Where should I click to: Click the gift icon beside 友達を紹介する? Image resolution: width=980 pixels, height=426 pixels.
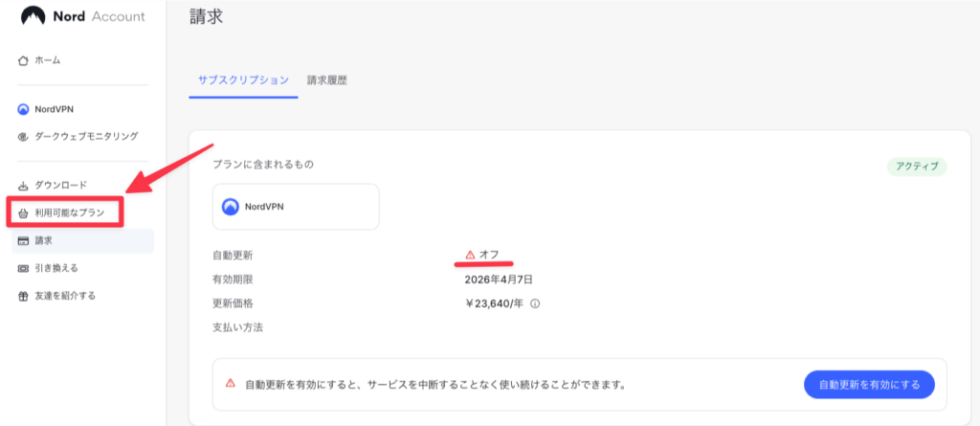23,296
